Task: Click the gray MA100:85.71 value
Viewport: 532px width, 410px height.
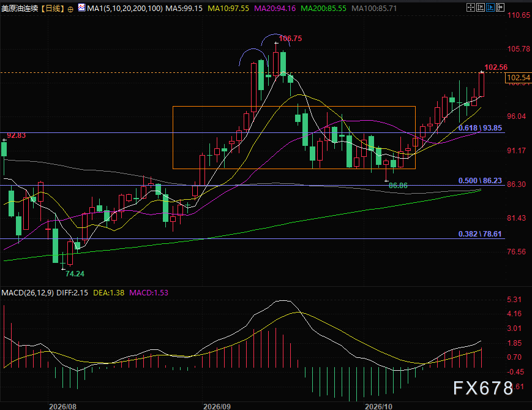Action: (x=374, y=9)
